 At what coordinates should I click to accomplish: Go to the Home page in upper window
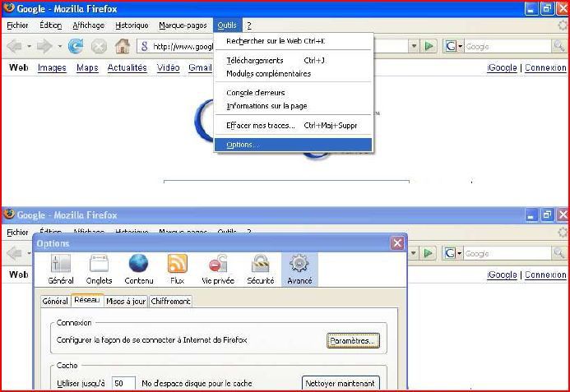coord(123,46)
